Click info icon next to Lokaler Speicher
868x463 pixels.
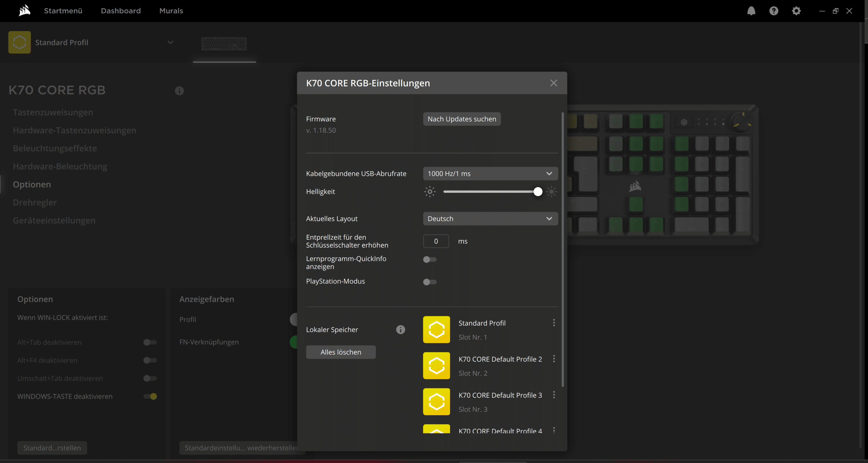pos(400,330)
